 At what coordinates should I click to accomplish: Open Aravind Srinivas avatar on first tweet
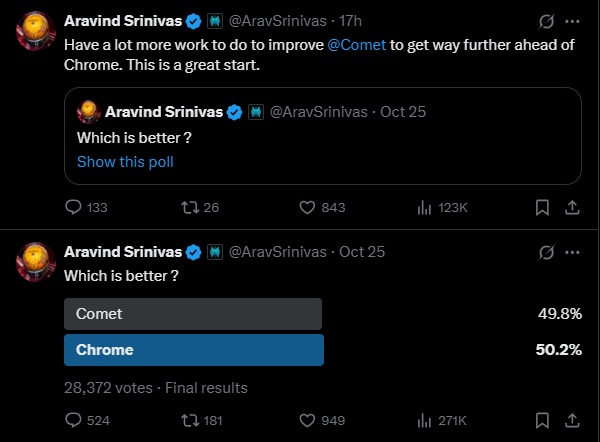(34, 33)
